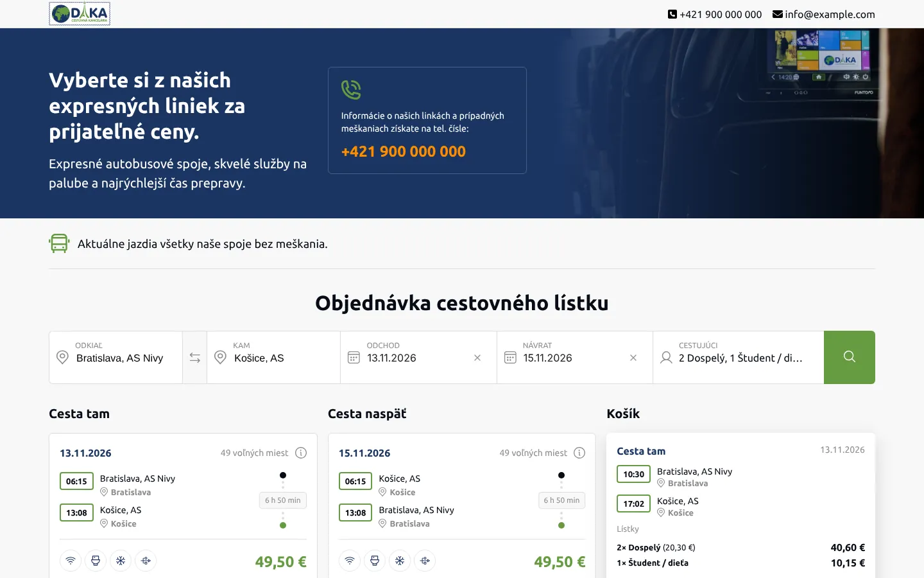924x578 pixels.
Task: Click the USB icon in the Cesta naspäť card
Action: pos(425,561)
